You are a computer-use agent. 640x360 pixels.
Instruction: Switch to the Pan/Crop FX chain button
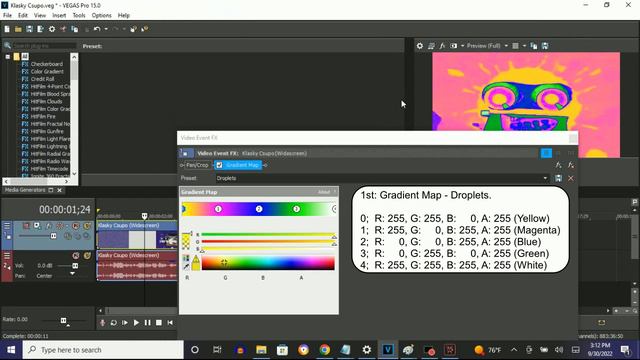[x=197, y=165]
